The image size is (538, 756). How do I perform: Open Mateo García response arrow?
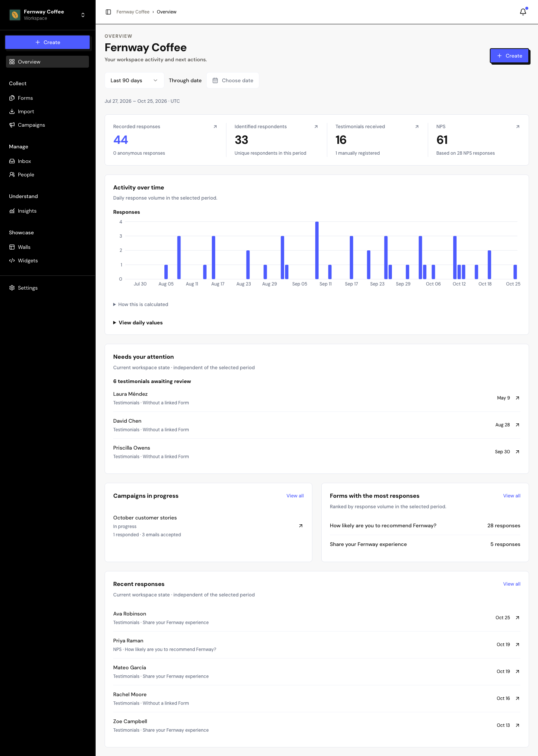[x=517, y=672]
